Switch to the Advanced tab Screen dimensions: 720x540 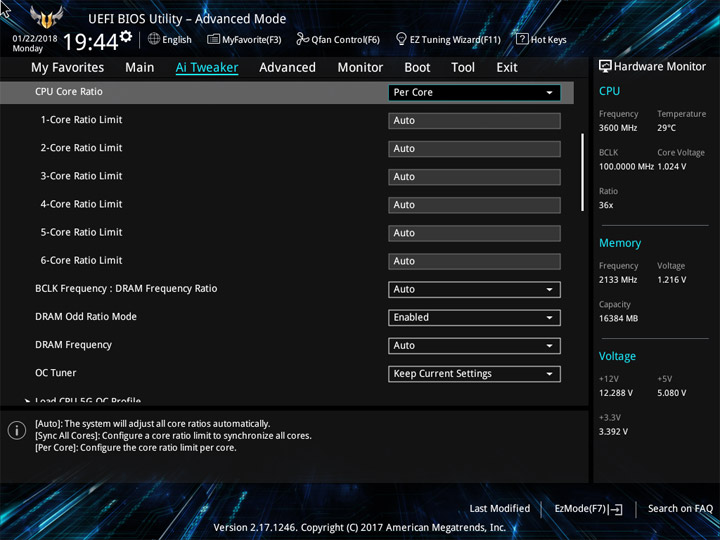pyautogui.click(x=287, y=68)
